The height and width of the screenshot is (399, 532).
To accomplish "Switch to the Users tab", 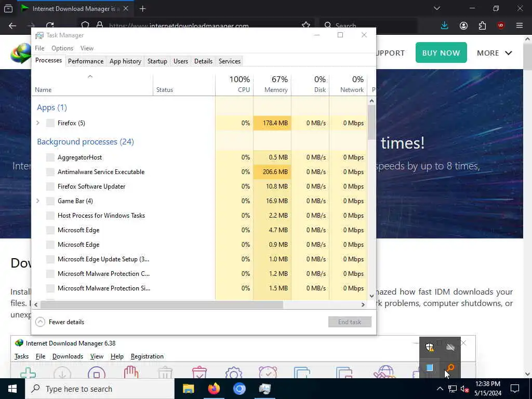I will pos(180,61).
